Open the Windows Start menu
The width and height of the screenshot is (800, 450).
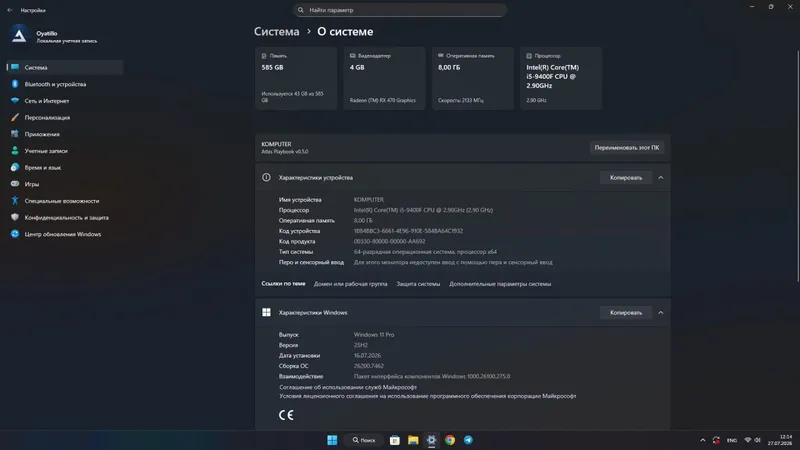[x=332, y=440]
